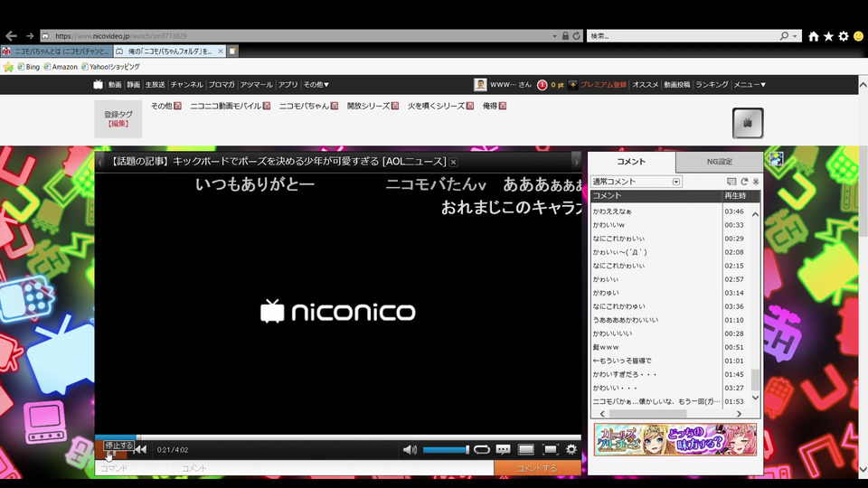
Task: Click the 【編集】 tag edit link
Action: pyautogui.click(x=118, y=124)
